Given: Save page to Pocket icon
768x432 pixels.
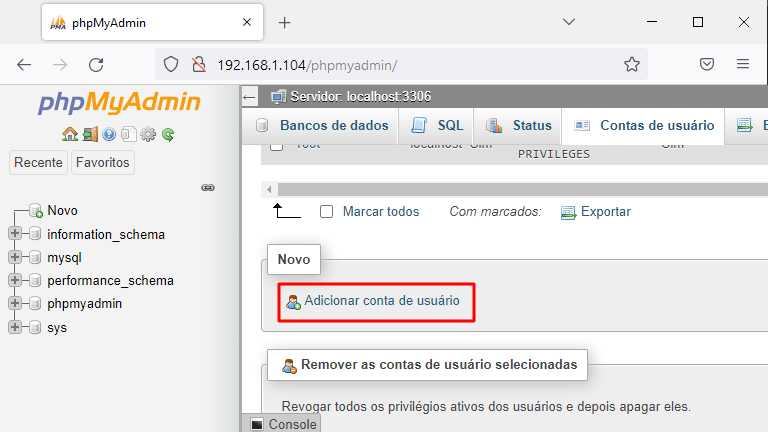Looking at the screenshot, I should click(x=707, y=64).
